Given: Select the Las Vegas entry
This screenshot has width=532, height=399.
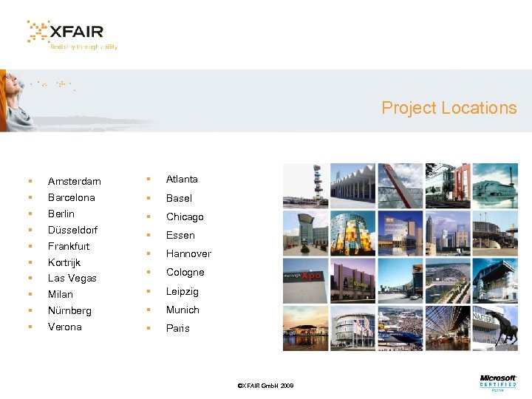Looking at the screenshot, I should [x=72, y=279].
